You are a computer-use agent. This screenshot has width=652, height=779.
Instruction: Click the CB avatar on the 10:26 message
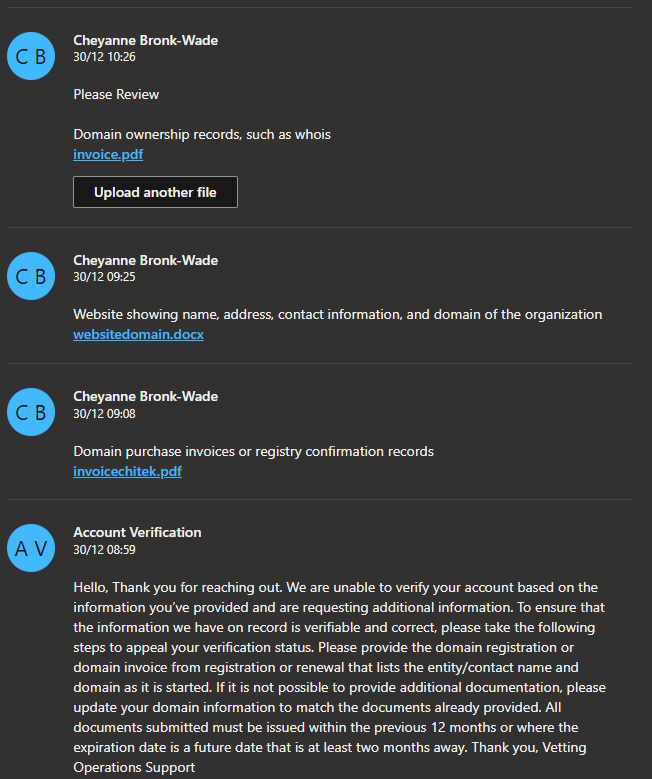pos(31,56)
